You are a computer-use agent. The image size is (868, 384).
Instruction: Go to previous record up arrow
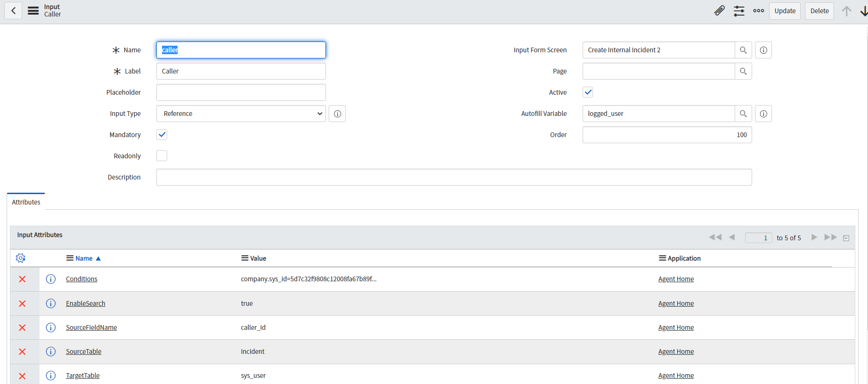(x=846, y=11)
